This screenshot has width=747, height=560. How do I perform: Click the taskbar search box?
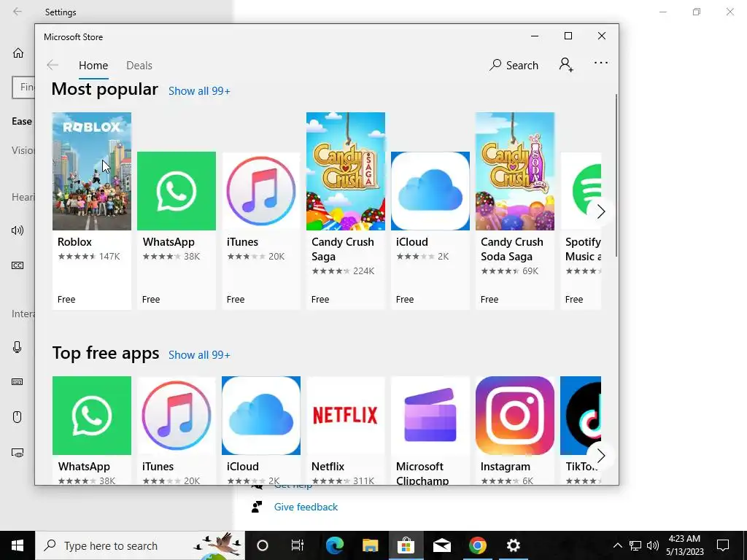click(x=140, y=545)
